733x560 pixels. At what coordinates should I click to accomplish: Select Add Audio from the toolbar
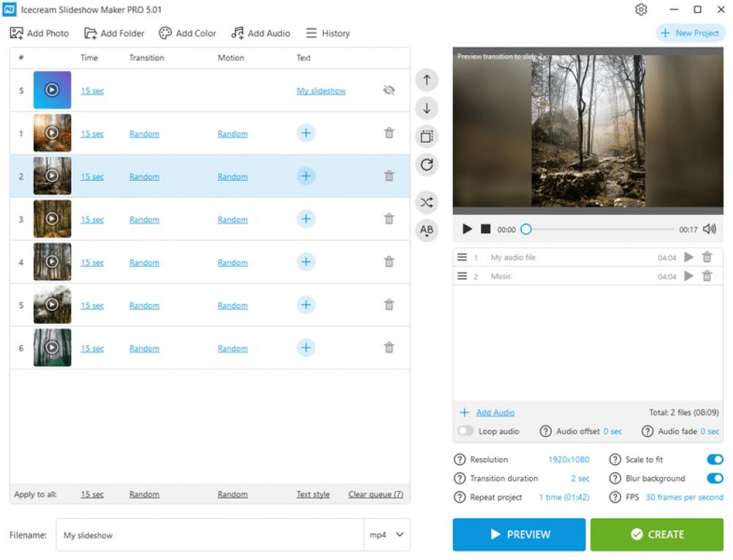pos(260,33)
